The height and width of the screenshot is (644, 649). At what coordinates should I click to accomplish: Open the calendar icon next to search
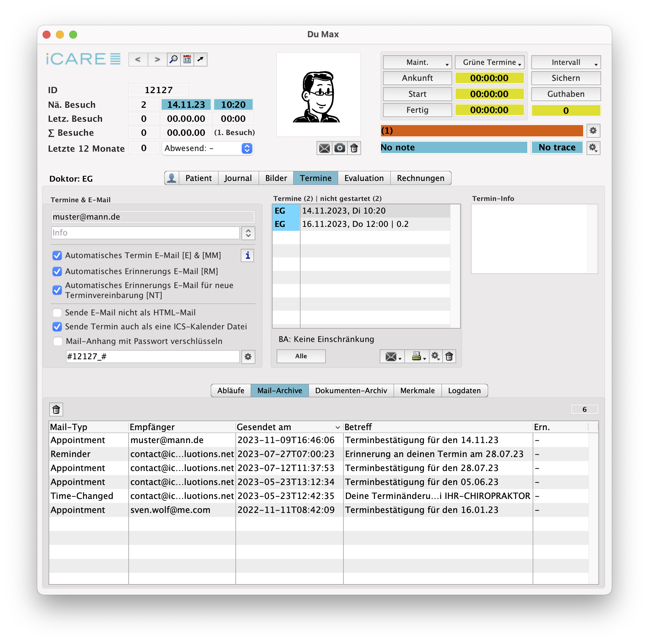pos(187,60)
